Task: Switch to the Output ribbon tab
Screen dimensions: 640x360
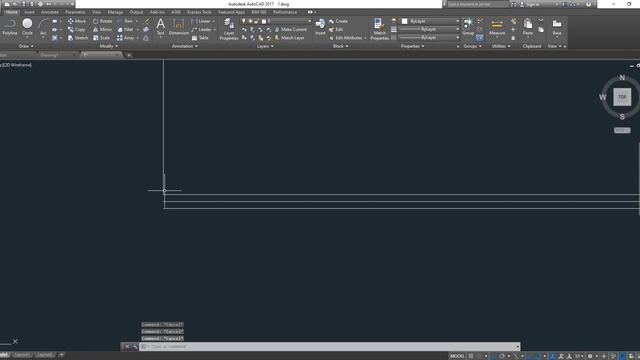Action: tap(136, 12)
